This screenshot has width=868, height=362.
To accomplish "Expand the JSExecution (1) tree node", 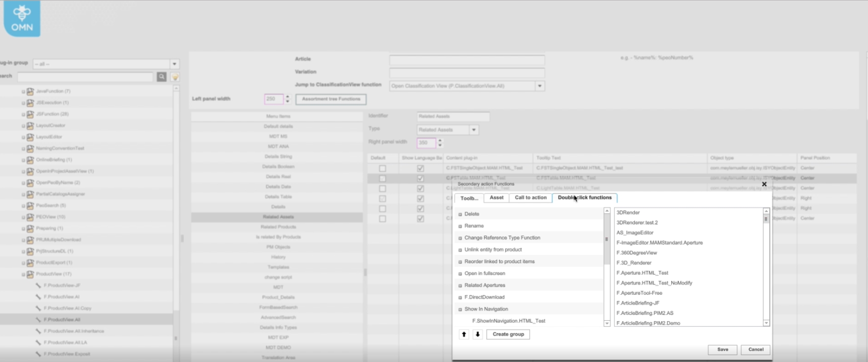I will tap(23, 103).
